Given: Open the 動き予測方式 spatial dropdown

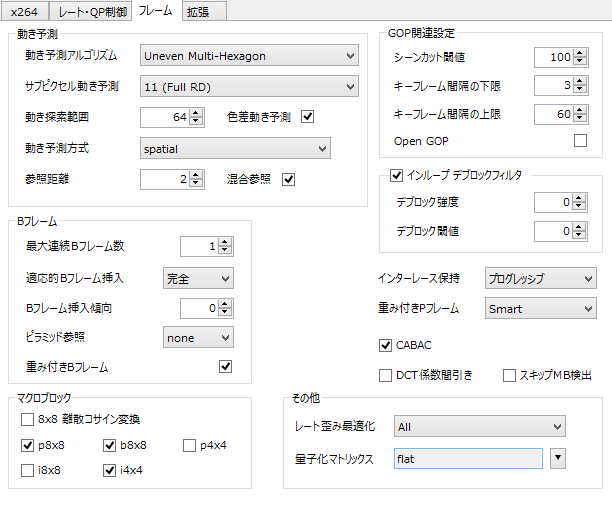Looking at the screenshot, I should (235, 148).
